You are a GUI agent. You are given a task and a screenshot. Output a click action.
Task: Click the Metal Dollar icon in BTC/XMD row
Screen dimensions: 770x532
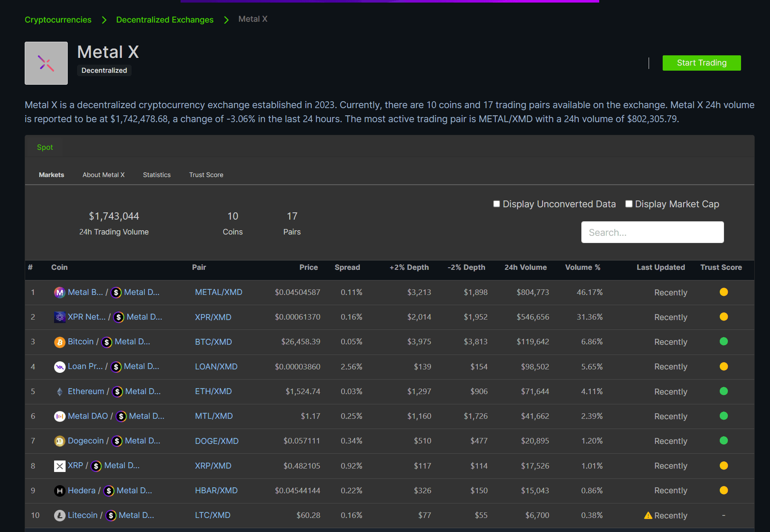(107, 342)
